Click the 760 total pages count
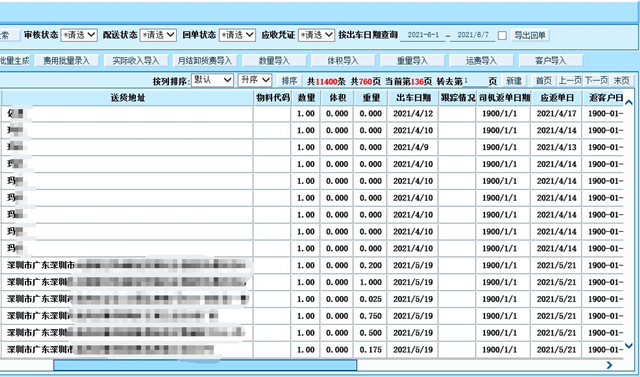 pos(365,82)
